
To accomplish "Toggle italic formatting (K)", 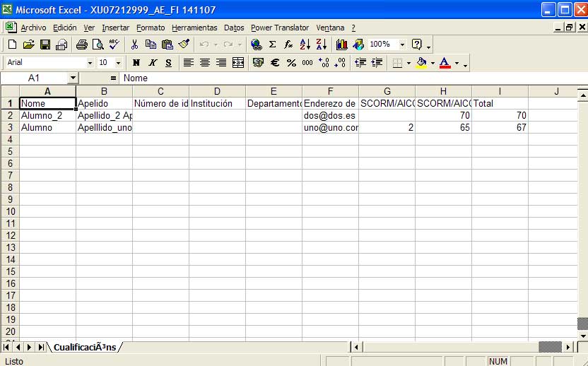I will (x=152, y=63).
